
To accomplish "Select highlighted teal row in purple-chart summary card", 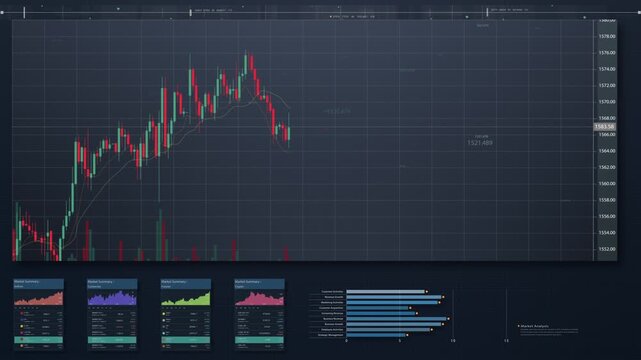I will (x=112, y=340).
